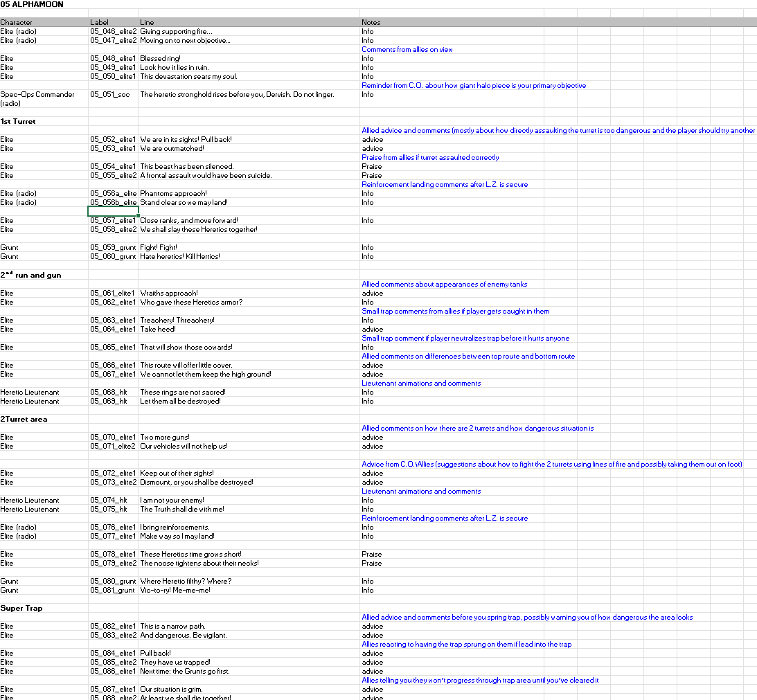Click the '2Turret area' section heading
Screen dimensions: 757x700
[x=24, y=419]
